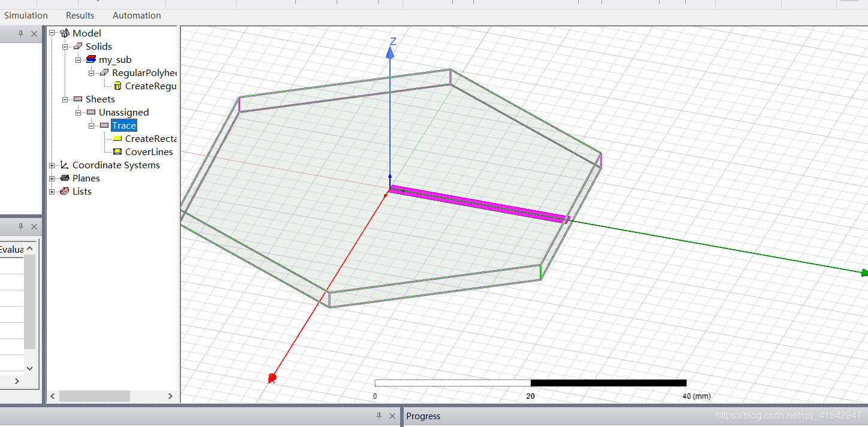Collapse the Sheets tree node

tap(65, 99)
